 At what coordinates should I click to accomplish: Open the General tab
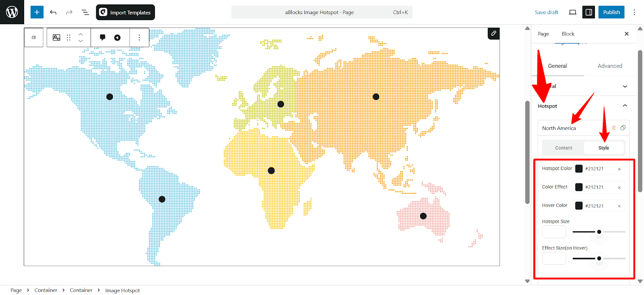pos(557,66)
